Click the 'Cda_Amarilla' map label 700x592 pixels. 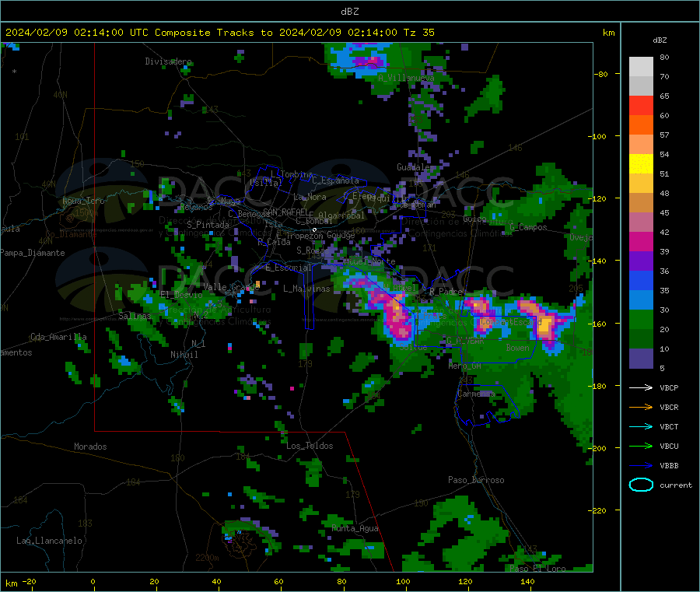pos(58,337)
